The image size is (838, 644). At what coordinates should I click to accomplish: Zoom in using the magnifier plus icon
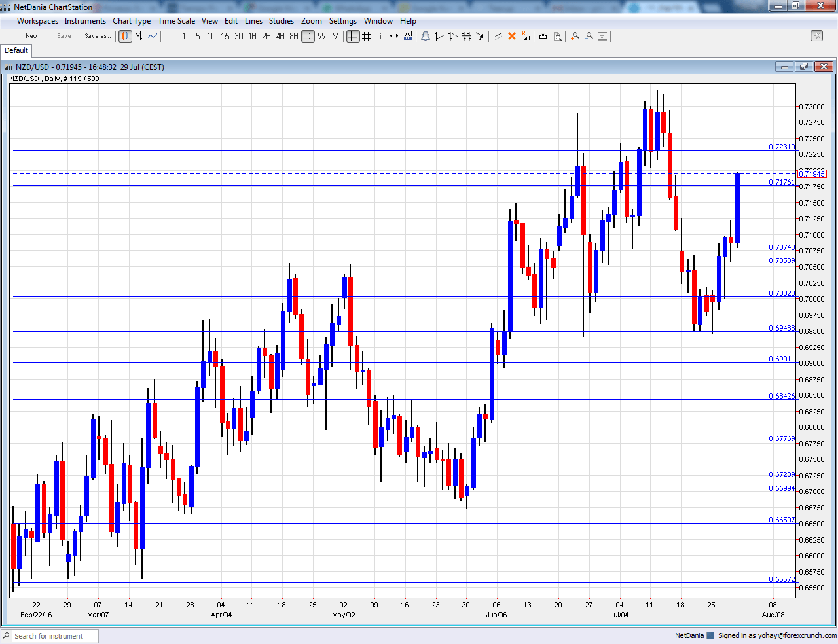(574, 36)
